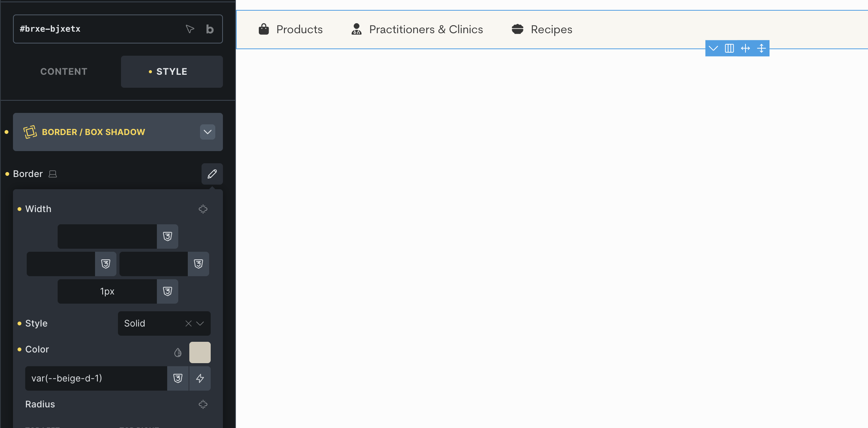Expand the chevron in blue element toolbar
This screenshot has height=428, width=868.
click(713, 48)
